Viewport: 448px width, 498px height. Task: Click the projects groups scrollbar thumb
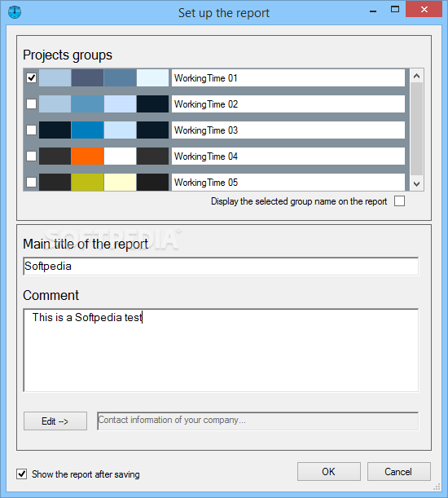(x=416, y=129)
